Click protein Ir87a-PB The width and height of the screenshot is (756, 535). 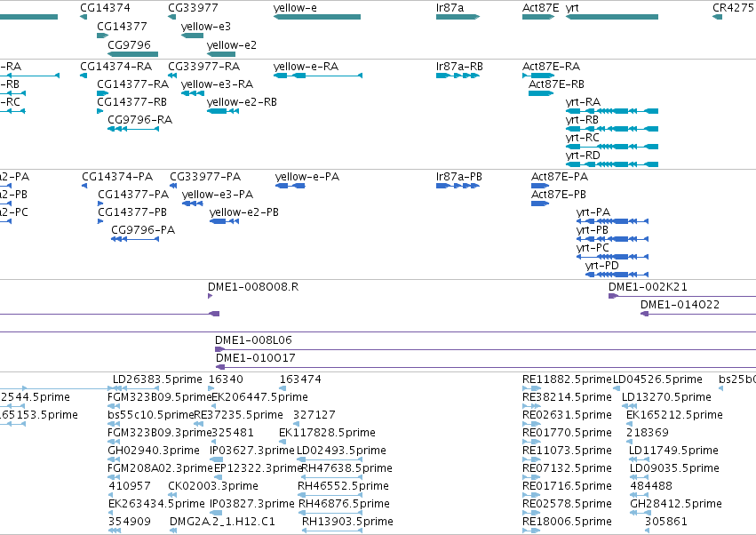pyautogui.click(x=459, y=177)
